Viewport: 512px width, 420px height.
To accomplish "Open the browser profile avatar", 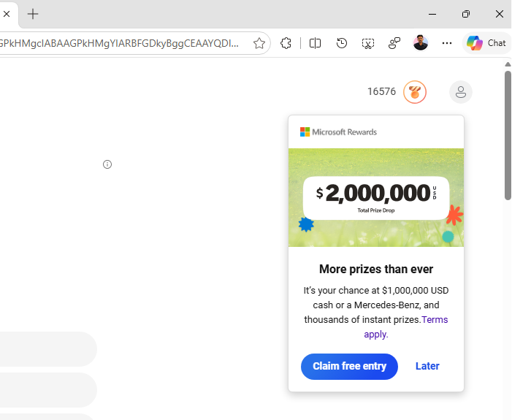I will pos(421,43).
